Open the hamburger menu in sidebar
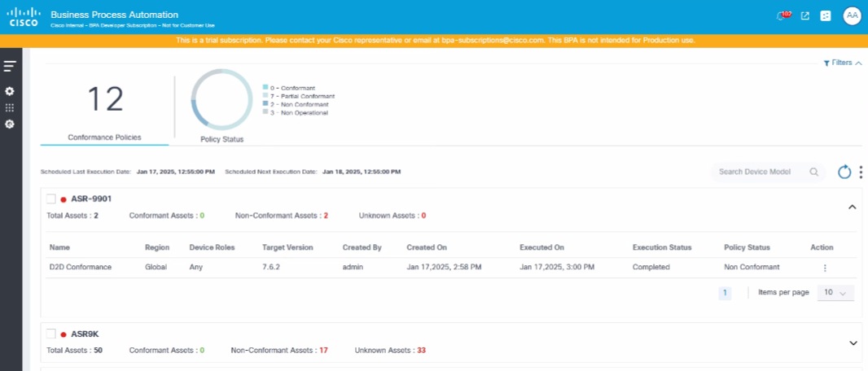Viewport: 868px width, 371px height. click(10, 66)
